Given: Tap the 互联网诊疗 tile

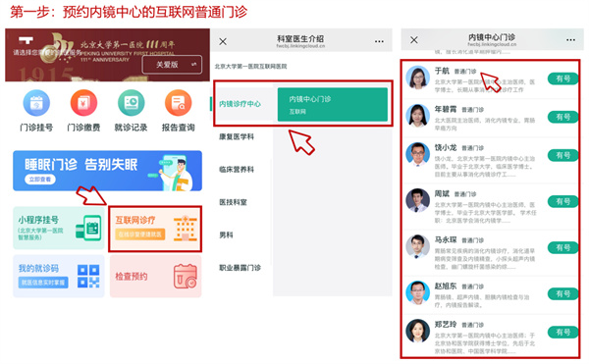Looking at the screenshot, I should click(x=155, y=229).
